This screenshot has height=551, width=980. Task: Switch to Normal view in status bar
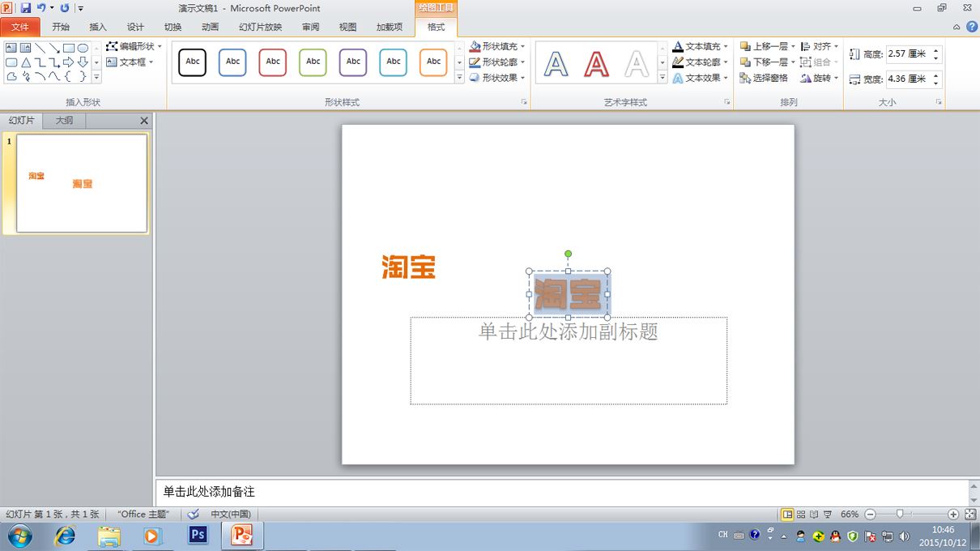coord(787,515)
